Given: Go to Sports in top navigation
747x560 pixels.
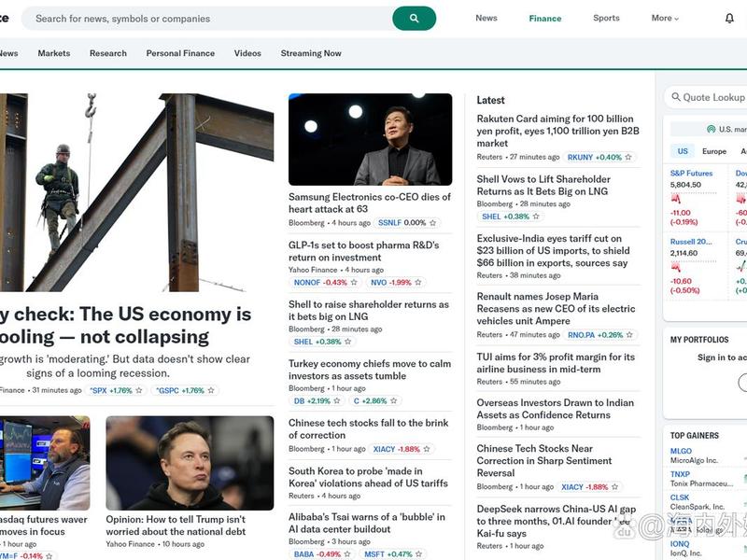Looking at the screenshot, I should [606, 18].
